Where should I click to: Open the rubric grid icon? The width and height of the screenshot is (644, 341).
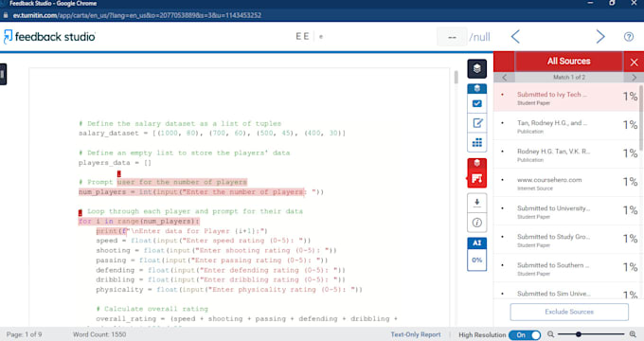point(476,143)
